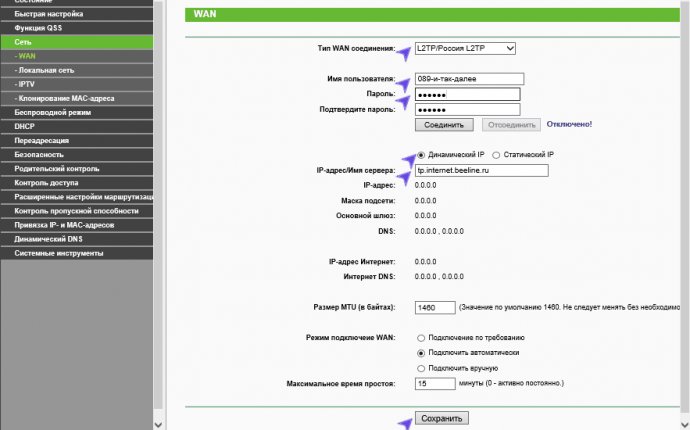Click the sidebar scrollbar down arrow
Viewport: 690px width, 430px height.
(158, 425)
